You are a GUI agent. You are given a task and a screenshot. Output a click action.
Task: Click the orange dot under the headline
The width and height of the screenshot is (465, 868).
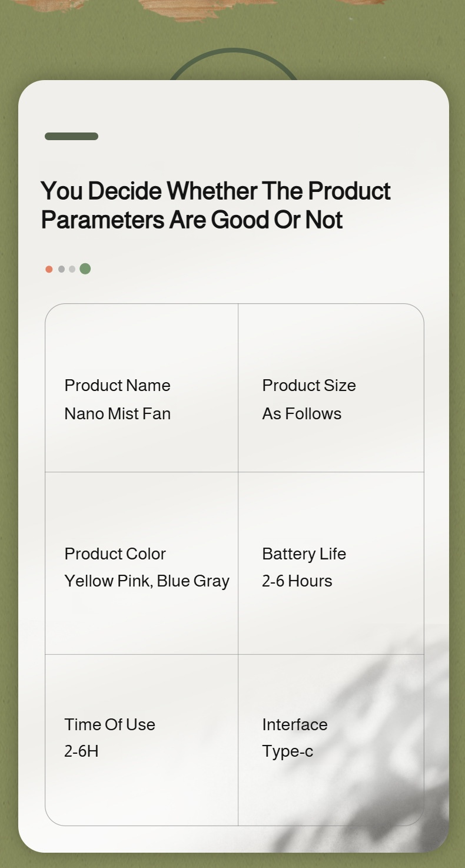[x=49, y=269]
